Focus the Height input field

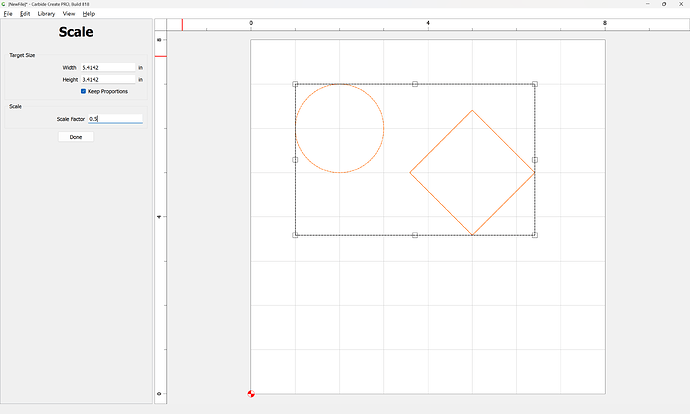(107, 79)
